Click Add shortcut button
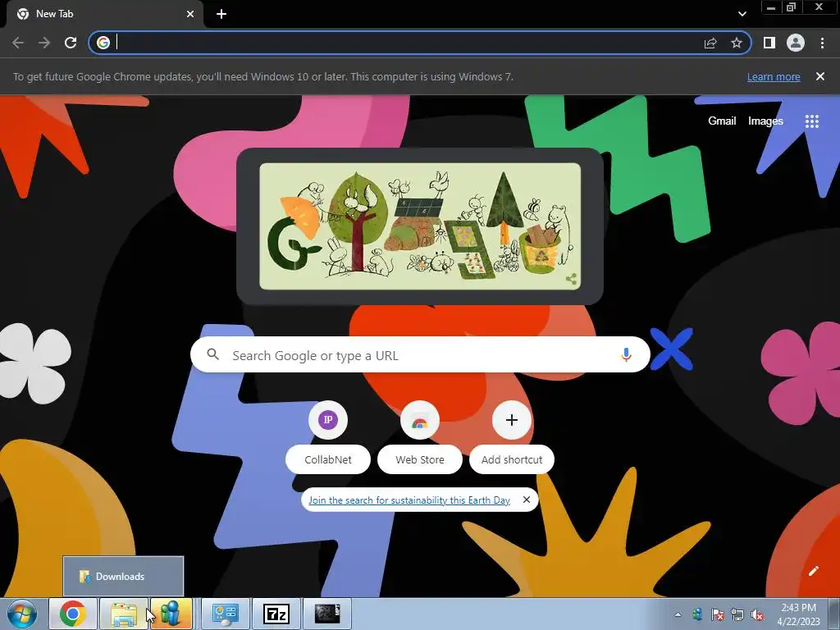Image resolution: width=840 pixels, height=630 pixels. pos(512,438)
